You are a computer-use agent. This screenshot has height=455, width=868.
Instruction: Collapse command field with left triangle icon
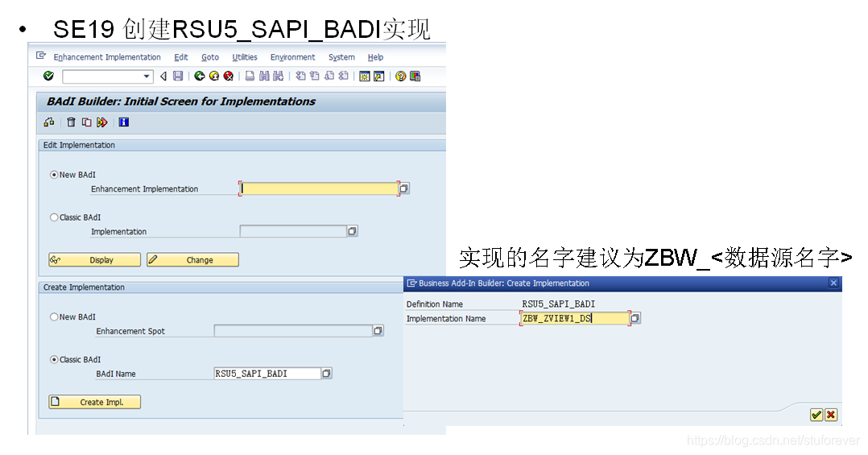pyautogui.click(x=163, y=77)
